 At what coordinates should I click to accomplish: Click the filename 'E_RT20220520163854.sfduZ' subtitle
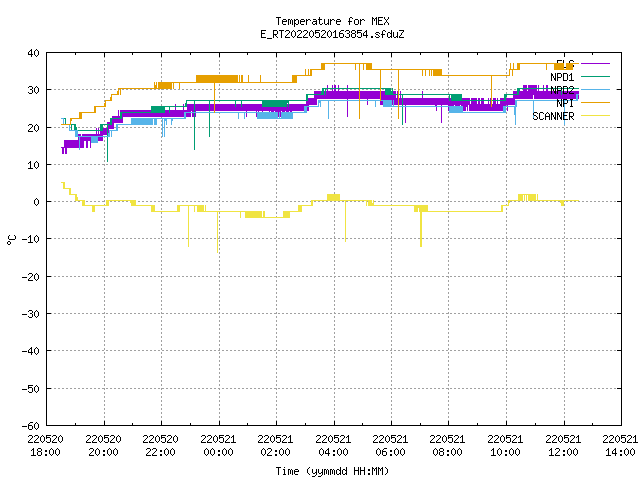coord(332,34)
